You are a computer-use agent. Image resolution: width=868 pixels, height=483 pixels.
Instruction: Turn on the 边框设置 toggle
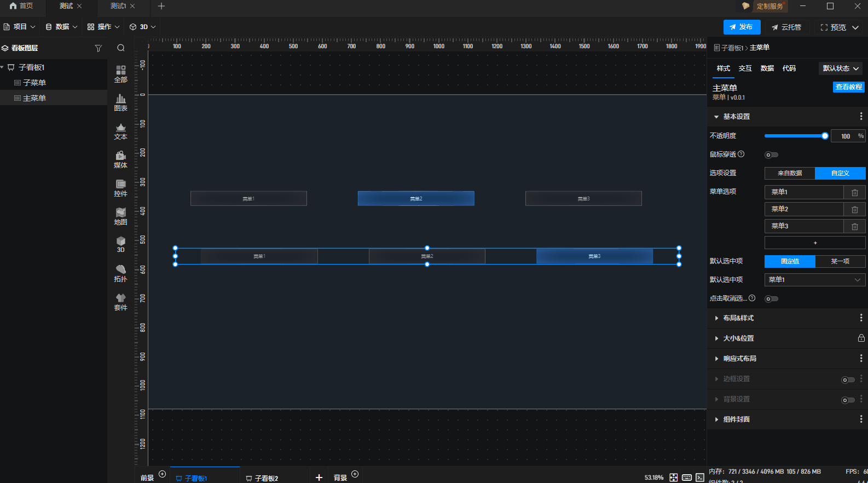coord(847,380)
